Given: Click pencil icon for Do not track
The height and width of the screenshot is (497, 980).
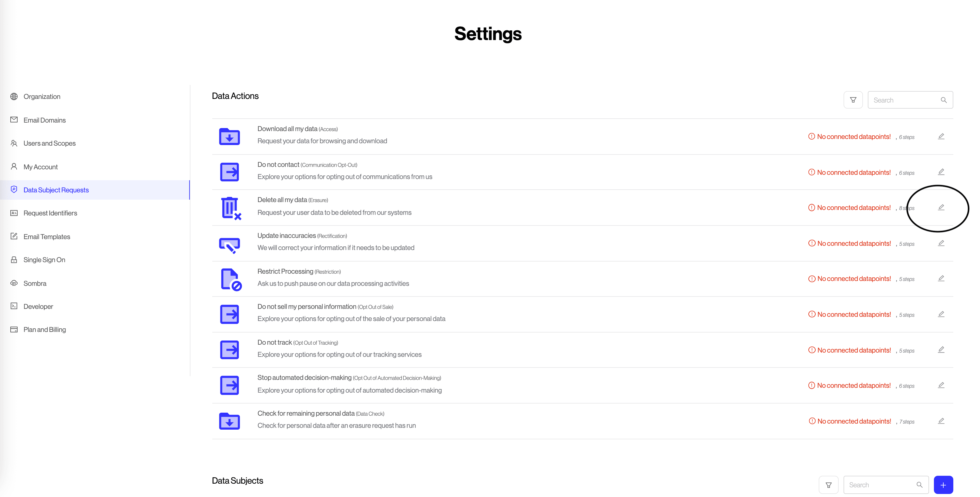Looking at the screenshot, I should (941, 350).
